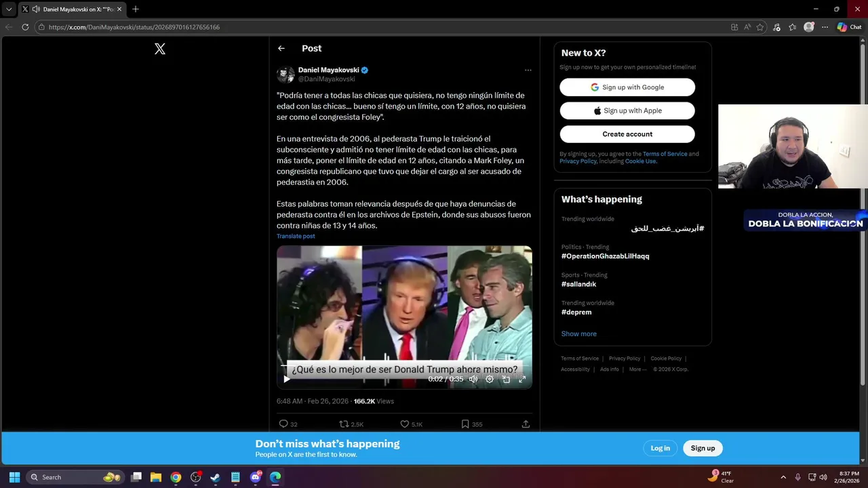Click the reply icon with 32 replies
The image size is (868, 488).
(288, 424)
